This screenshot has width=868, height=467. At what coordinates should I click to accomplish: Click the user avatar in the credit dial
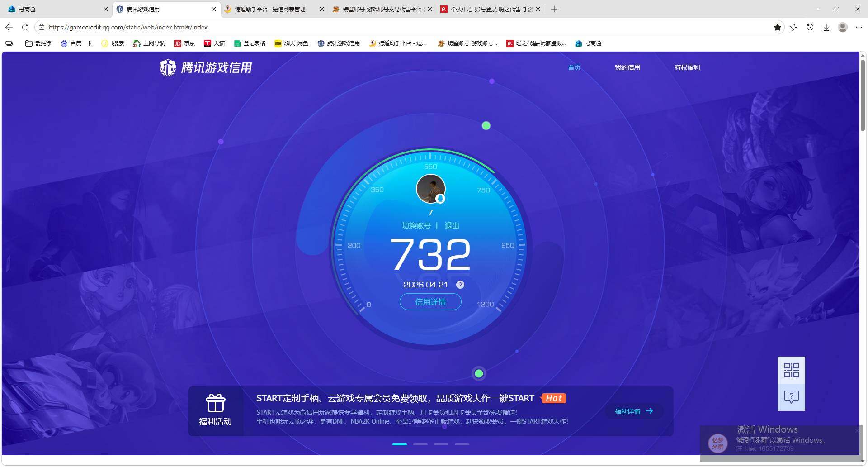coord(430,189)
